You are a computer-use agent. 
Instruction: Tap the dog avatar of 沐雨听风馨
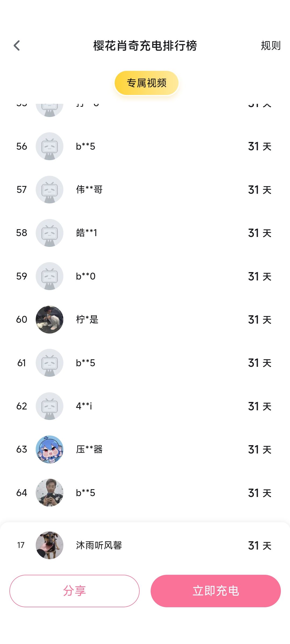tap(49, 545)
